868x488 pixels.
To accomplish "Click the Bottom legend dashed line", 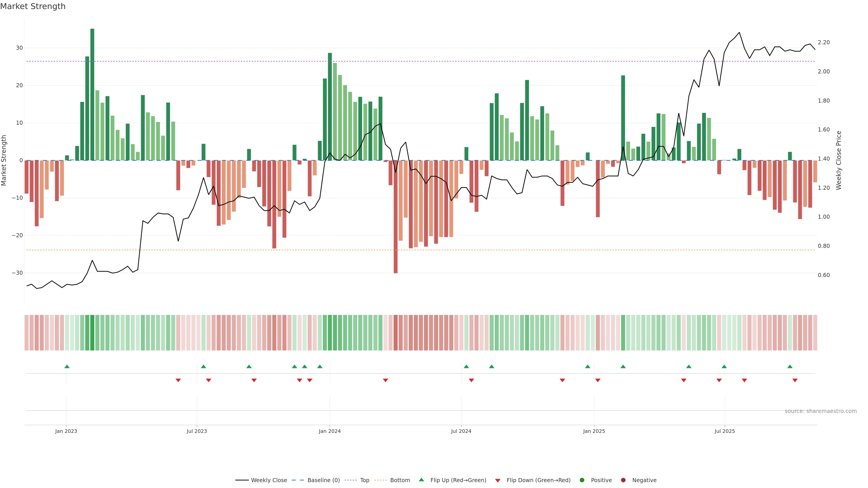I will [380, 480].
